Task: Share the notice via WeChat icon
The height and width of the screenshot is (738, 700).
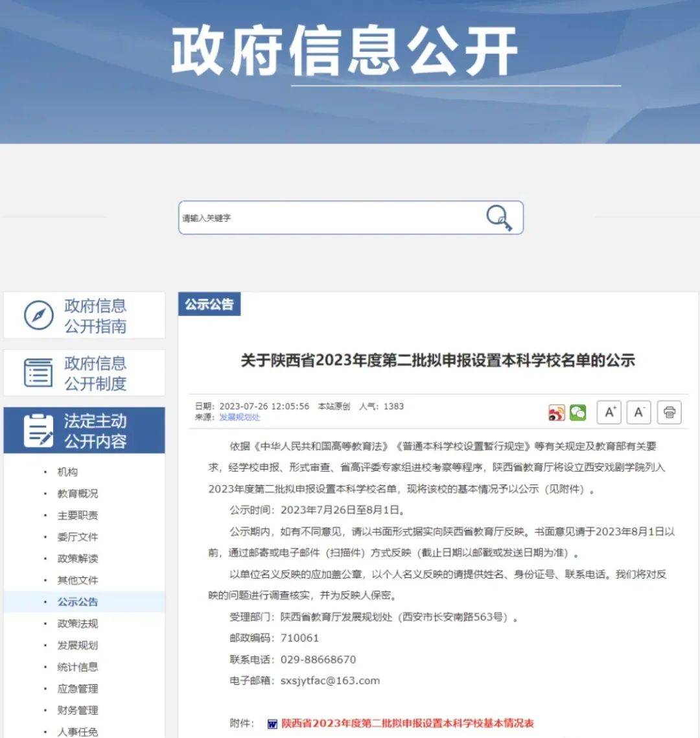Action: point(577,413)
